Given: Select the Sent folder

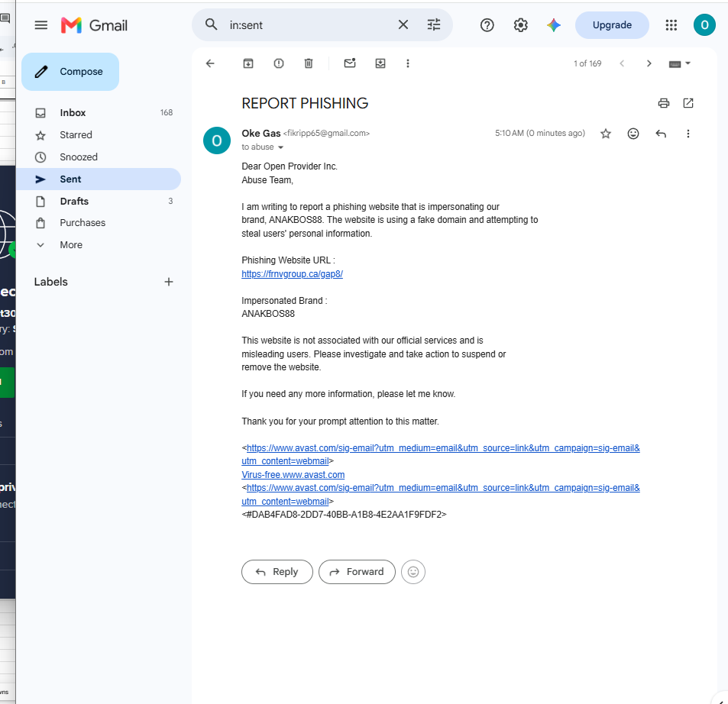Looking at the screenshot, I should tap(99, 179).
